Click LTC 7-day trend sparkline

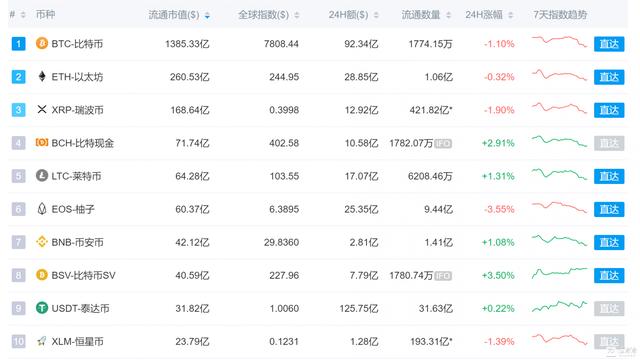(x=559, y=174)
